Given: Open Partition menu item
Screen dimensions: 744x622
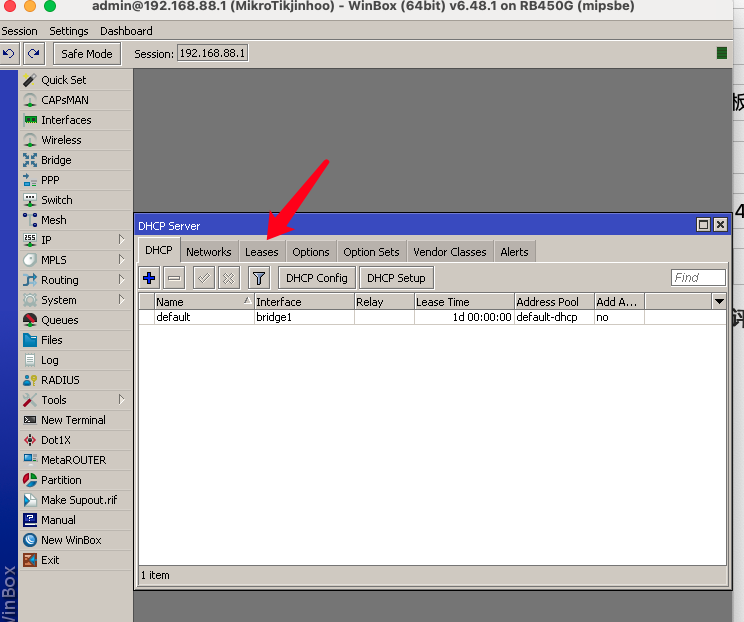Looking at the screenshot, I should coord(75,480).
